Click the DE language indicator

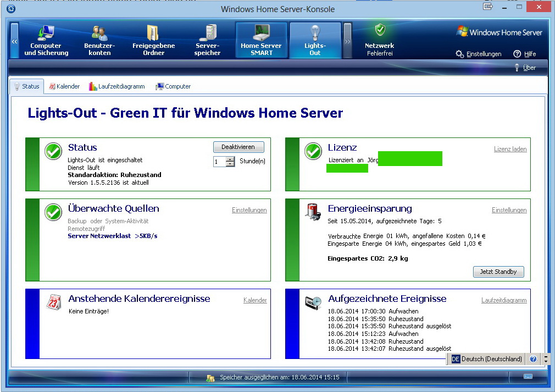[x=455, y=359]
